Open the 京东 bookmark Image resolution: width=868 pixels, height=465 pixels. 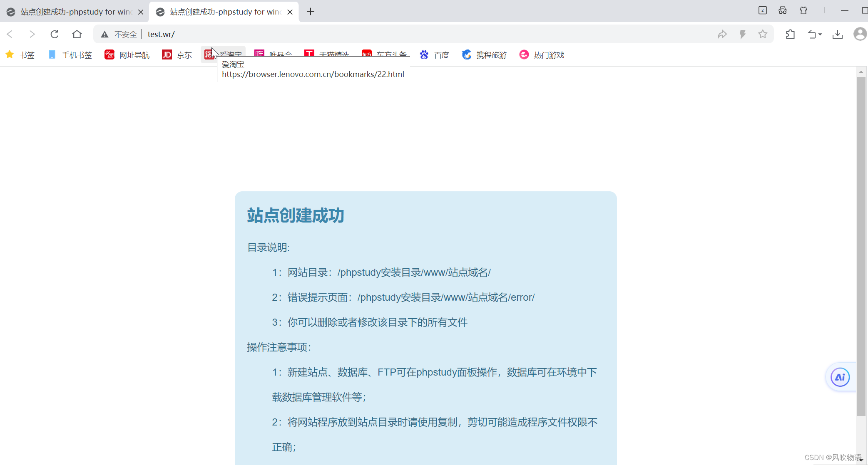(177, 55)
